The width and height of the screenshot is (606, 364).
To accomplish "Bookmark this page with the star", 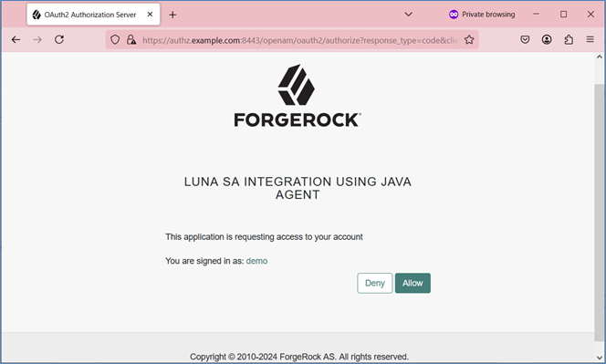I will pyautogui.click(x=469, y=40).
